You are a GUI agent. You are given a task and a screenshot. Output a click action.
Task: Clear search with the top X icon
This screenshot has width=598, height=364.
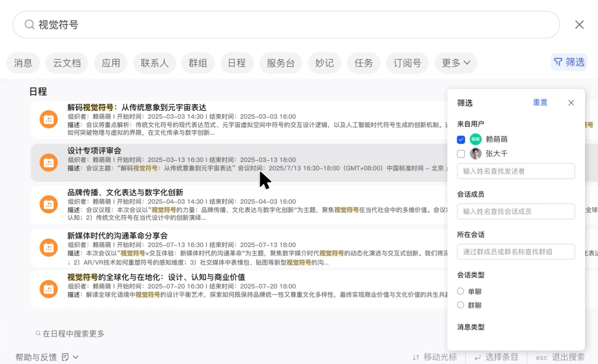click(x=579, y=25)
